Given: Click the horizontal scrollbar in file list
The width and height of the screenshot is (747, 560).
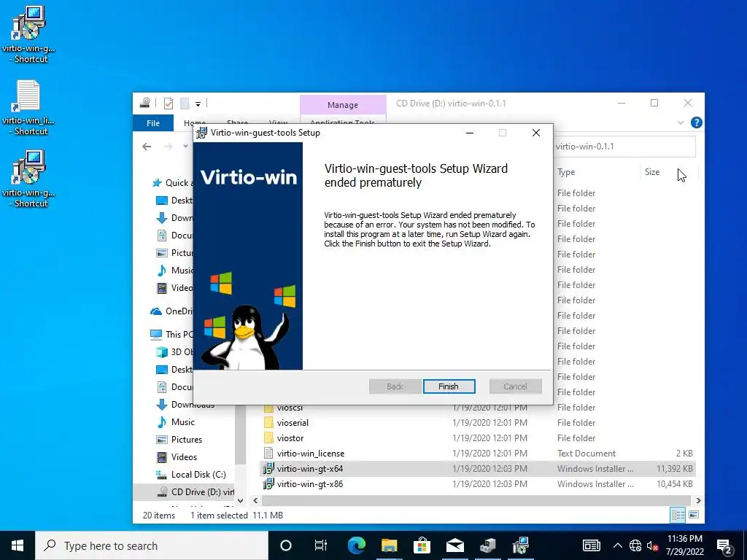Looking at the screenshot, I should click(476, 500).
